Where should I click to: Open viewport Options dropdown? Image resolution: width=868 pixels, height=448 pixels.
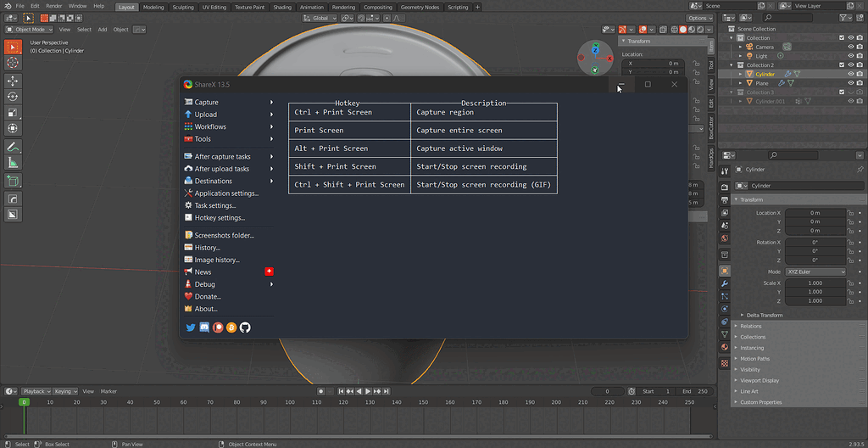pyautogui.click(x=699, y=19)
